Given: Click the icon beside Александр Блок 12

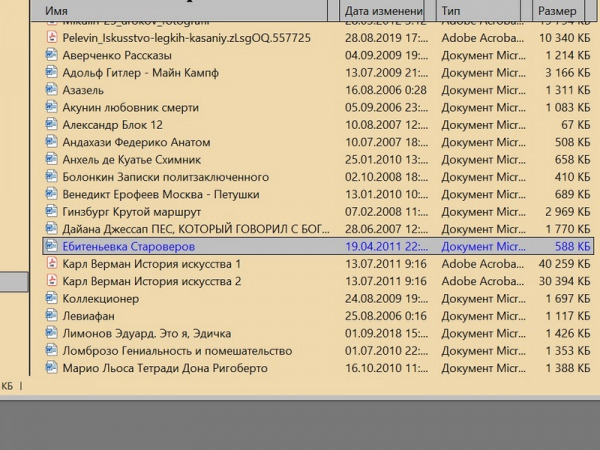Looking at the screenshot, I should click(51, 124).
